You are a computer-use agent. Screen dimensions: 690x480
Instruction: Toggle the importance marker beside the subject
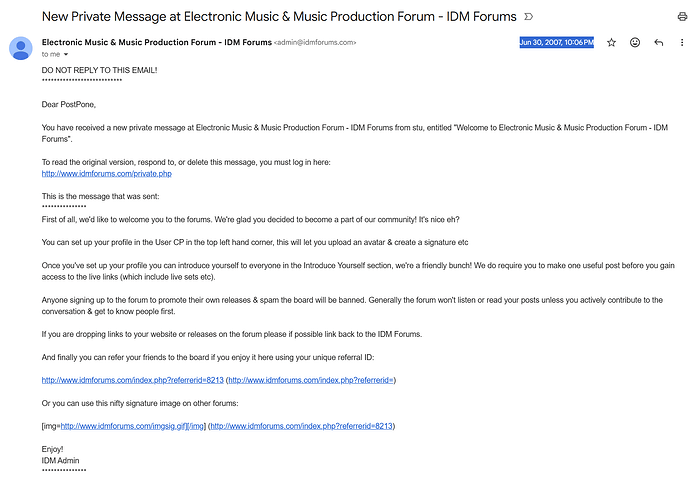pyautogui.click(x=528, y=17)
